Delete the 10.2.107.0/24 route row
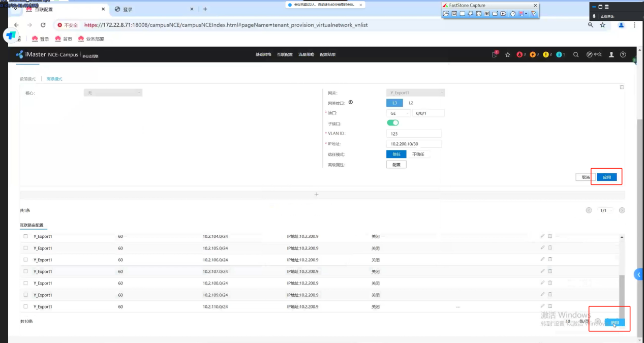Screen dimensions: 644x343 coord(549,271)
